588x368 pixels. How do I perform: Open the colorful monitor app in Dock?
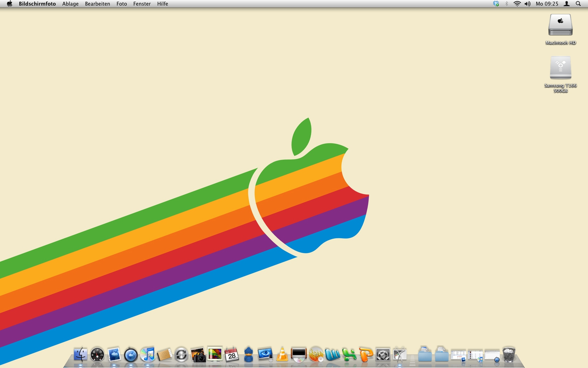pos(215,354)
